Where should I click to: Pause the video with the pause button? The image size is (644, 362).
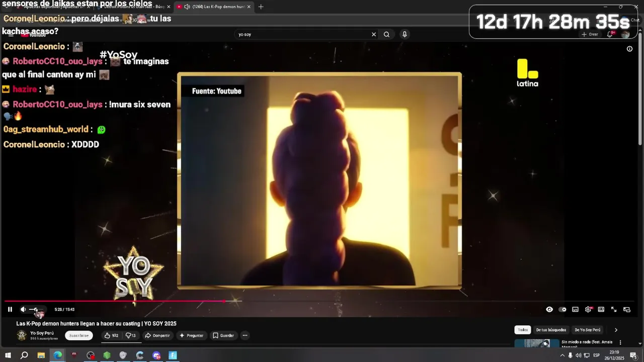(10, 309)
